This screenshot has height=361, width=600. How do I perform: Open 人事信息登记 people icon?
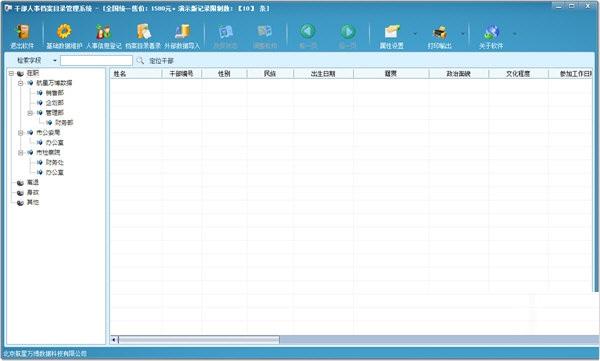point(103,32)
